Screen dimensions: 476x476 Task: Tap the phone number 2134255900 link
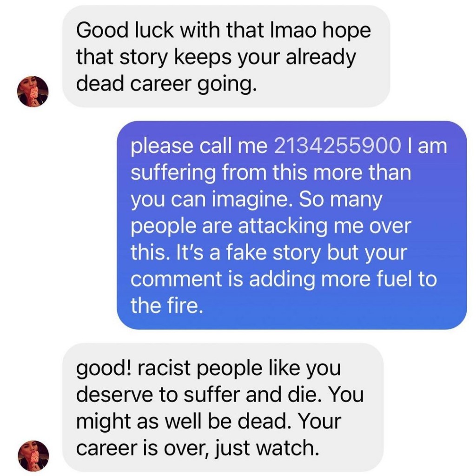pyautogui.click(x=337, y=145)
